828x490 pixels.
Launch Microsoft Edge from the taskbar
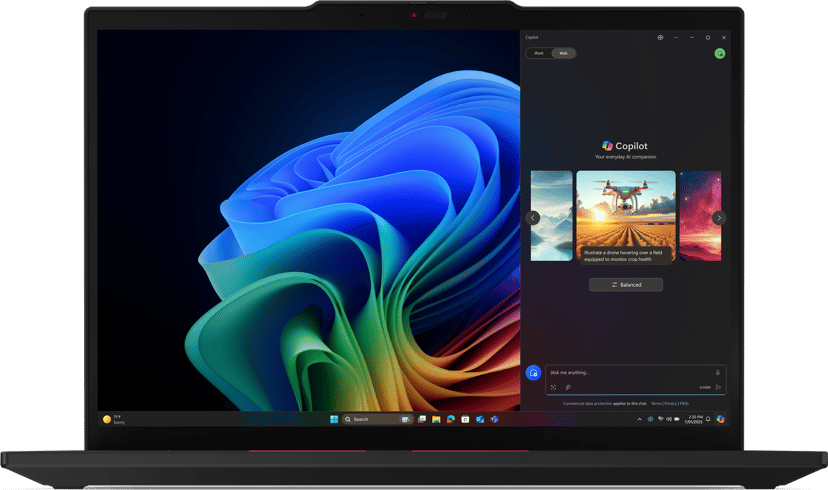click(451, 419)
